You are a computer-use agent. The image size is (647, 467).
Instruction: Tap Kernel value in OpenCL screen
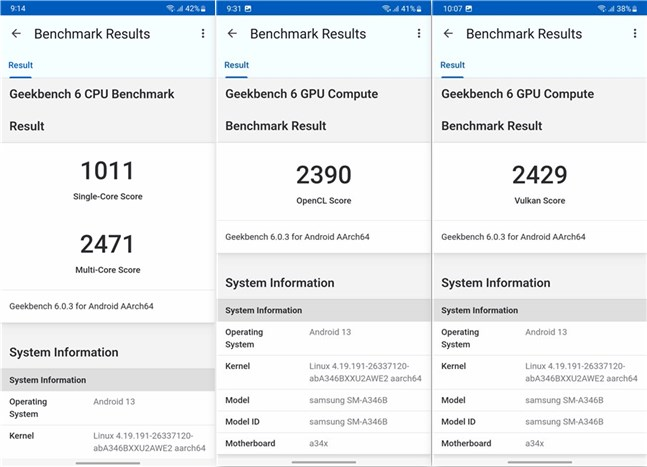(365, 372)
